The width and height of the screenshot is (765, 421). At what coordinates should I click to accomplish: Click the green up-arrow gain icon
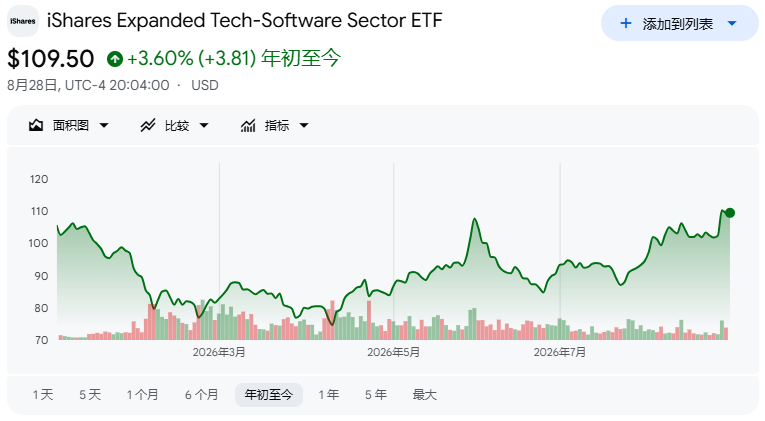(x=115, y=59)
